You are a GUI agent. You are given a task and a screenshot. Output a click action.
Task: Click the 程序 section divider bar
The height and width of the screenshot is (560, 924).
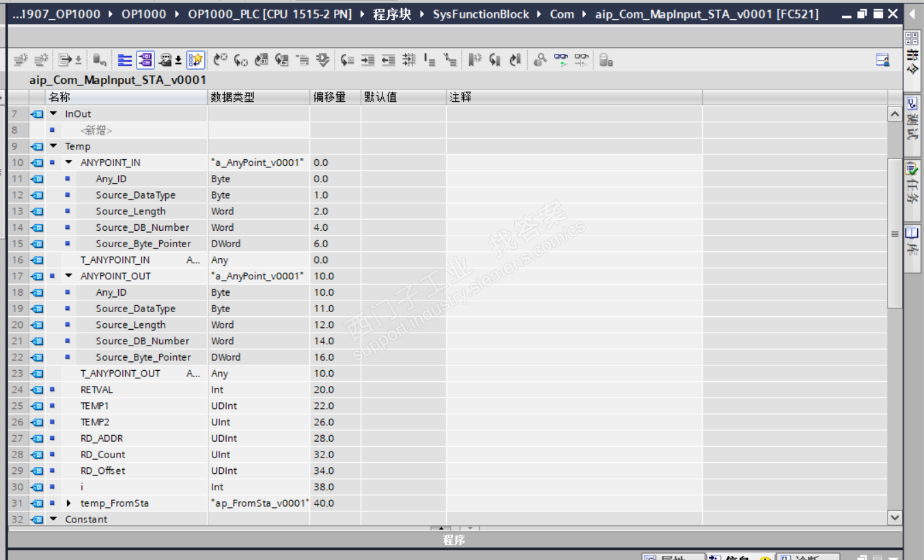(x=454, y=540)
